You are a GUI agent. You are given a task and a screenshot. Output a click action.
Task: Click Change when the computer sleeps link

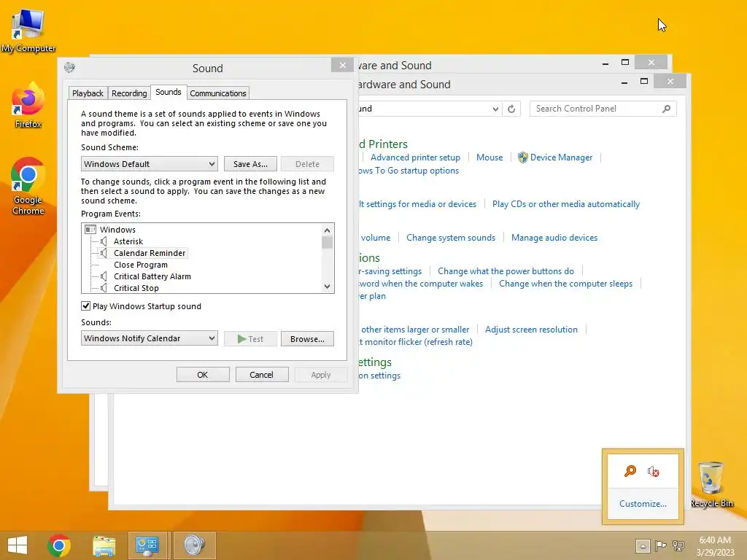point(565,284)
